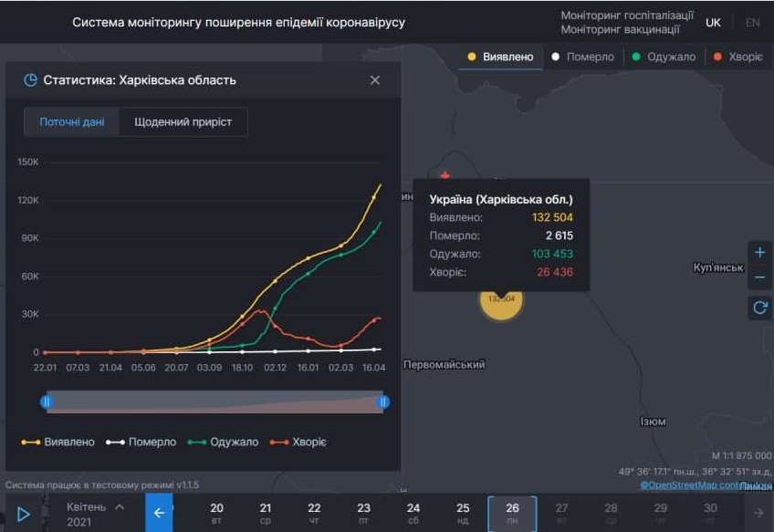Click the red marker above the map
Viewport: 774px width, 532px height.
coord(445,172)
